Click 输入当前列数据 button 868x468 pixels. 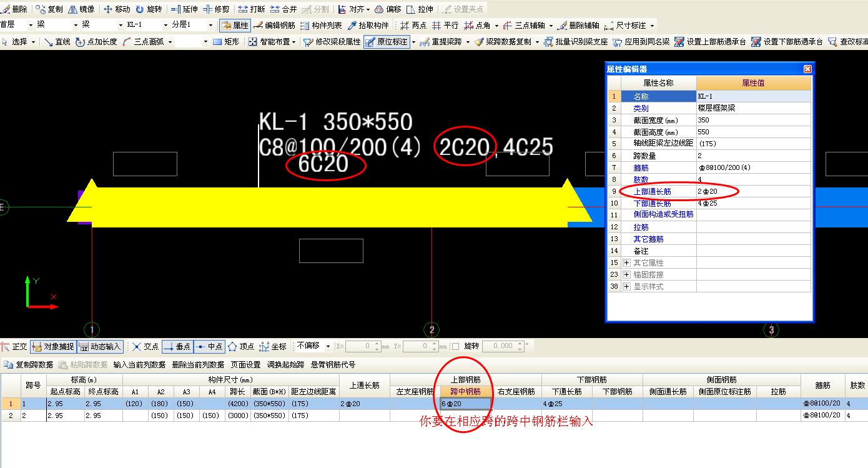point(139,365)
